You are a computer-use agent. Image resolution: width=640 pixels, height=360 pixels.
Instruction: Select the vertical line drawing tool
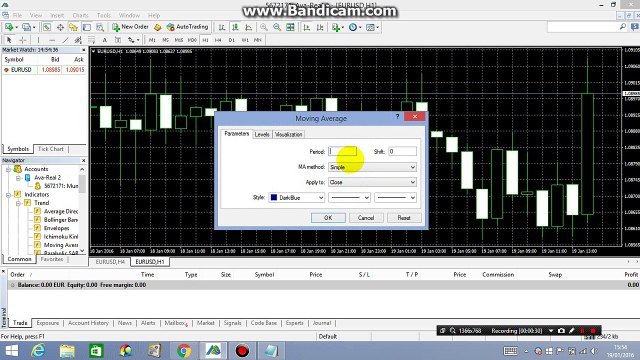click(x=38, y=40)
